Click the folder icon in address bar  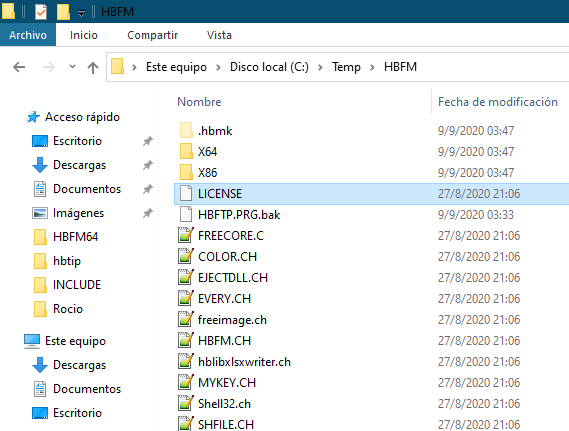(x=118, y=67)
